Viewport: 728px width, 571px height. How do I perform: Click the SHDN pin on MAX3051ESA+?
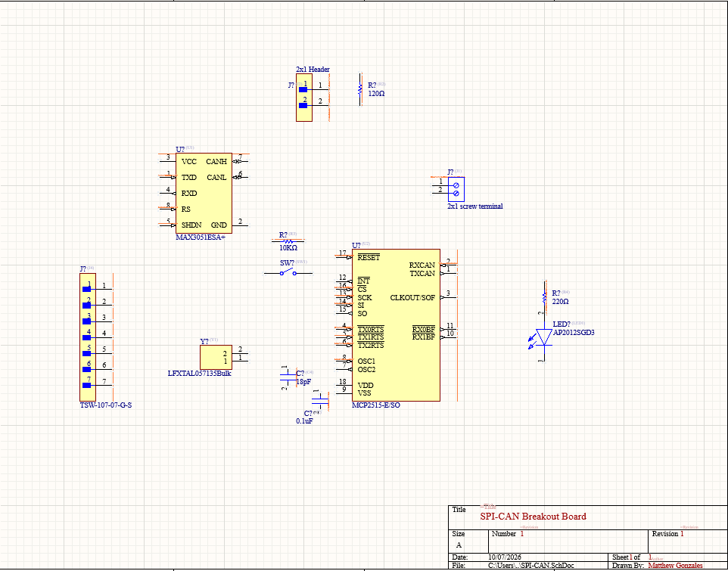[191, 225]
